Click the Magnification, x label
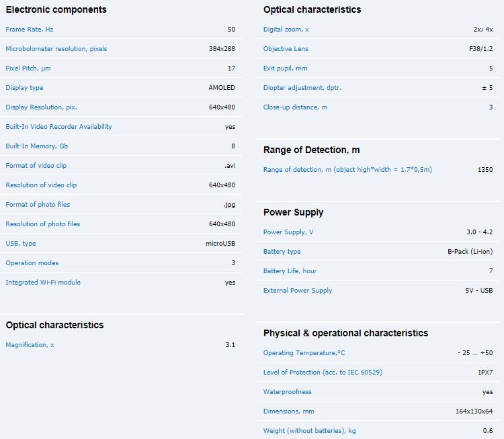Viewport: 504px width, 439px height. click(30, 345)
